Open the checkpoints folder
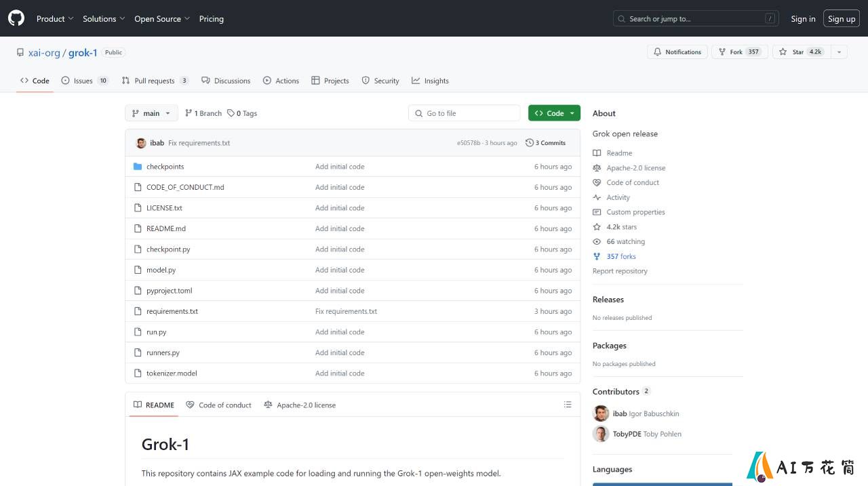 [x=165, y=167]
